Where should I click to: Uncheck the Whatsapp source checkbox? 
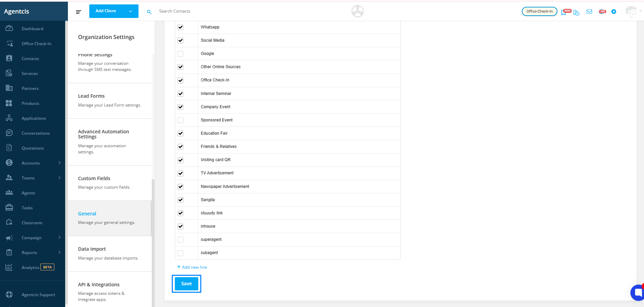(181, 27)
